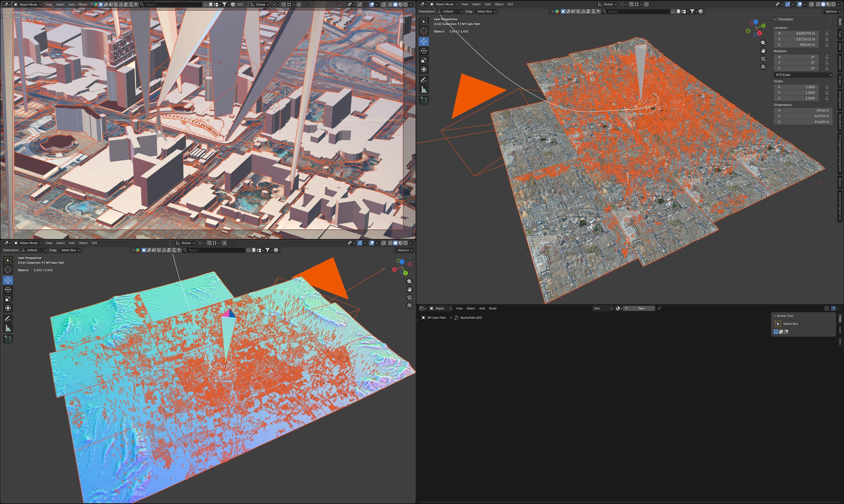
Task: Click the zoom magnifier in right viewport
Action: (763, 43)
